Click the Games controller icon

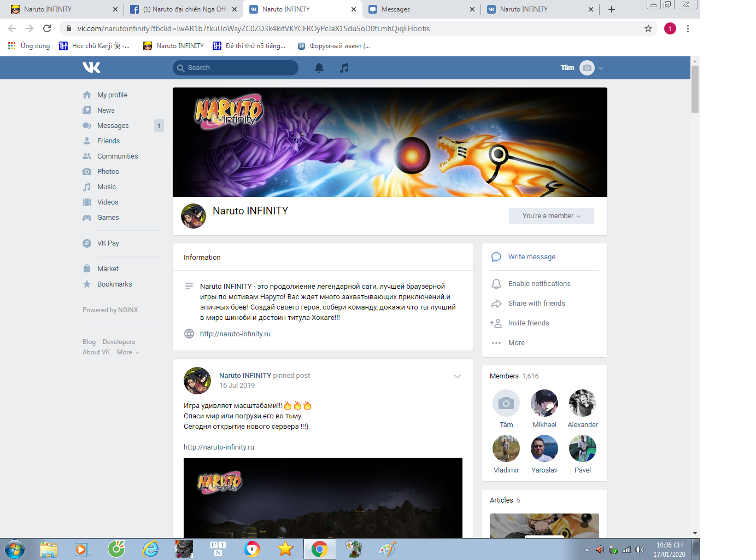87,217
